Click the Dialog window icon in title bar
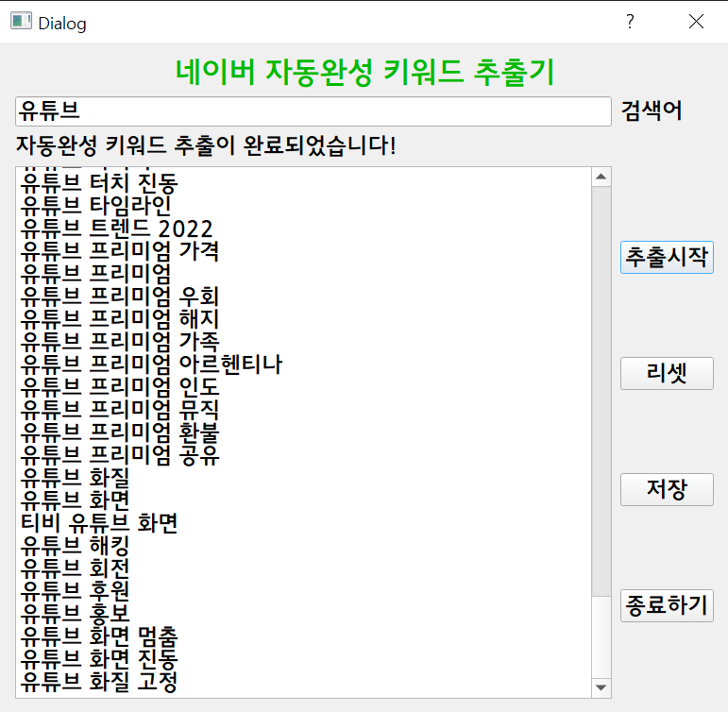The height and width of the screenshot is (712, 728). point(21,22)
